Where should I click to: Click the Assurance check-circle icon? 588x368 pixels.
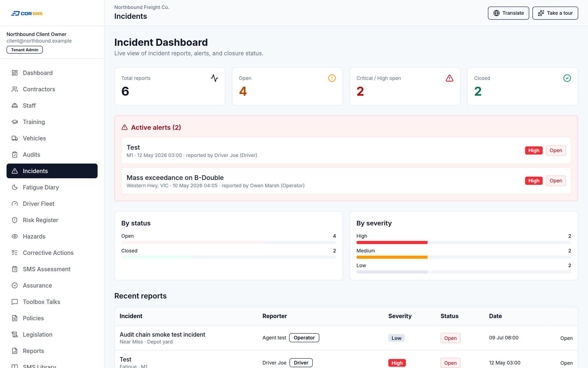[x=15, y=285]
